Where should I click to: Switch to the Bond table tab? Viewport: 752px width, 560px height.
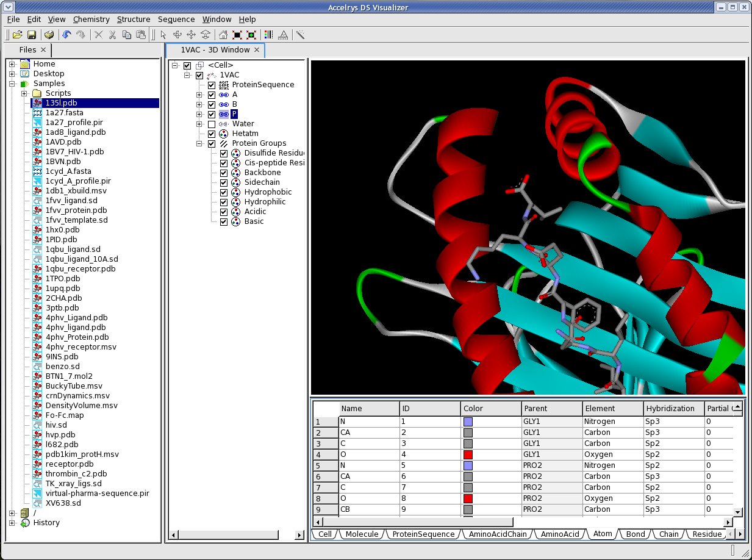[635, 534]
